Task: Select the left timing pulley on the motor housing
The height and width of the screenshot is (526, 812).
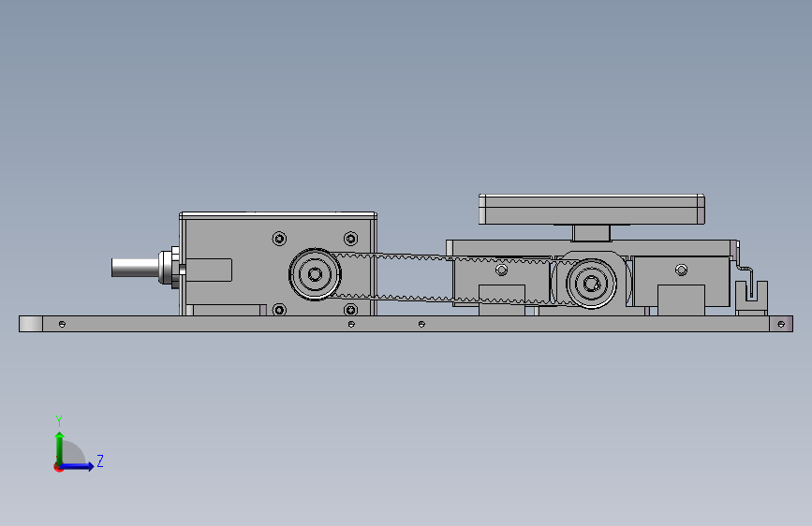Action: pyautogui.click(x=315, y=274)
